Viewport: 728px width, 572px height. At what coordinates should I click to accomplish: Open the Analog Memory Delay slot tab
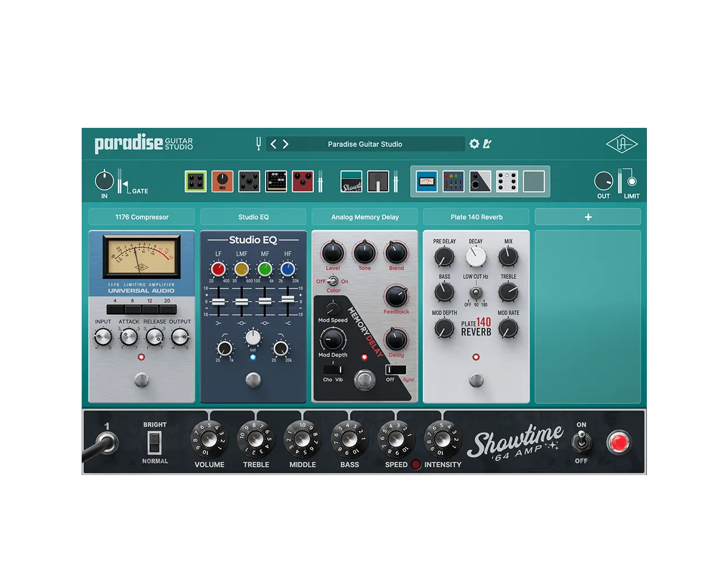pos(365,217)
